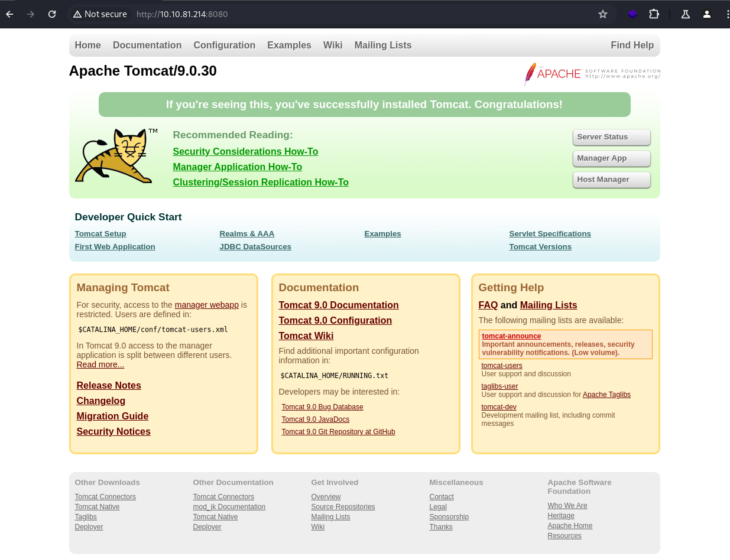Open the Migration Guide link

pyautogui.click(x=112, y=416)
